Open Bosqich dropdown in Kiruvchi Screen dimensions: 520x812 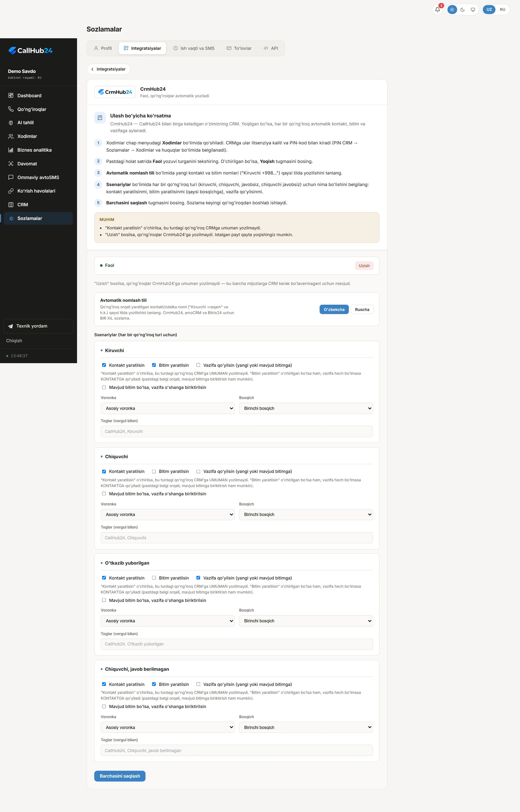pos(306,408)
